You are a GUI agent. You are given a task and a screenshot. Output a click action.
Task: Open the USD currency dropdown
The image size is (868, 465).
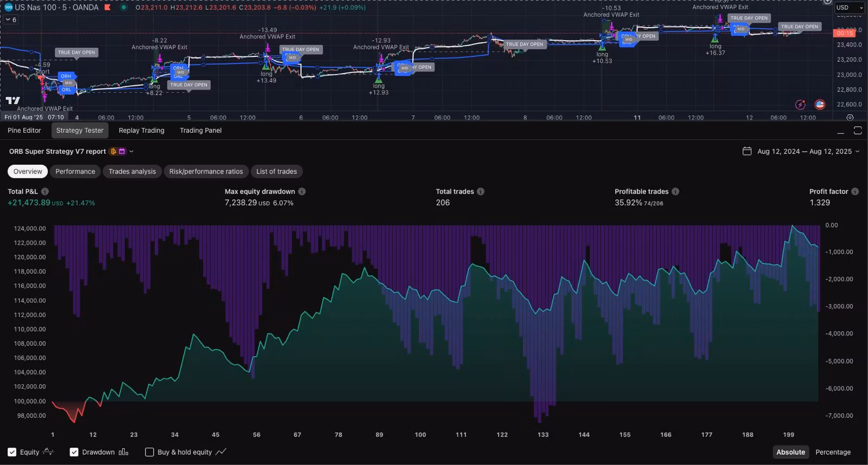pos(849,8)
